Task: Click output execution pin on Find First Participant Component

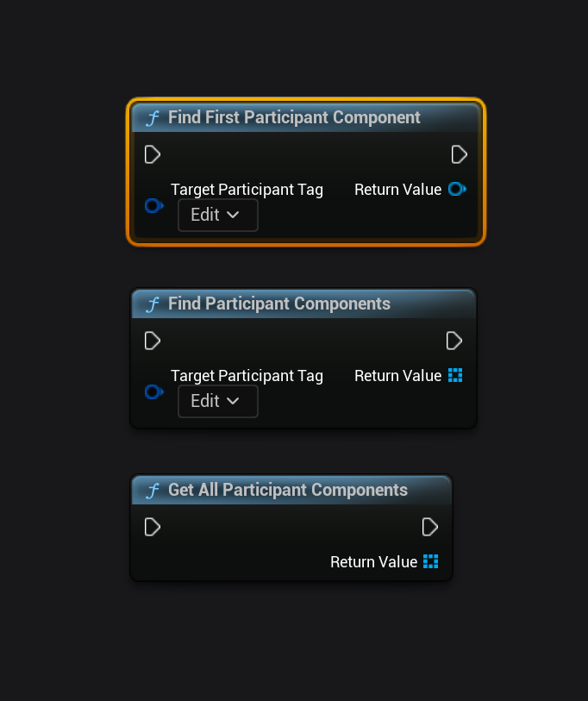Action: (x=460, y=154)
